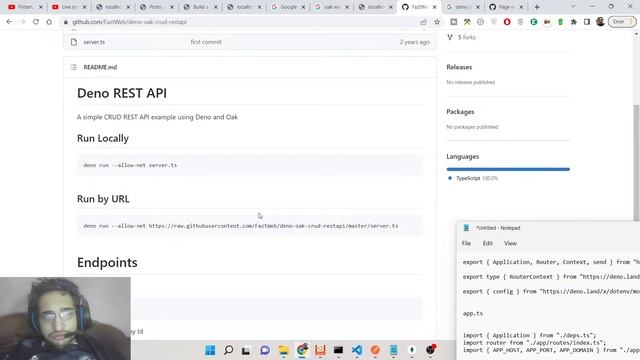Open the new tab plus button
The width and height of the screenshot is (640, 360).
537,7
